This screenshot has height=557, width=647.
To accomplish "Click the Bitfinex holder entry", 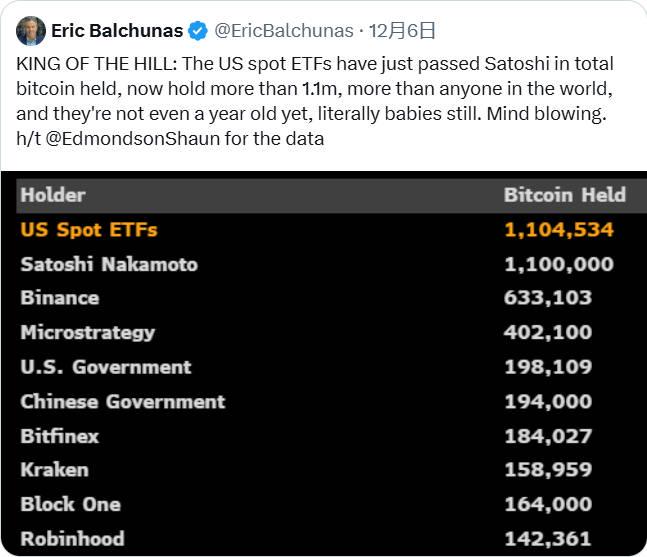I will [x=60, y=436].
